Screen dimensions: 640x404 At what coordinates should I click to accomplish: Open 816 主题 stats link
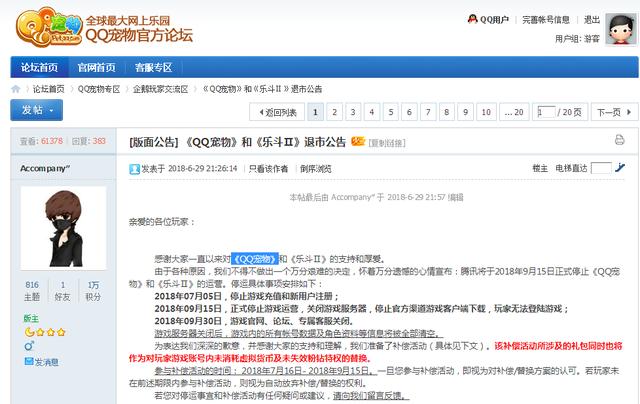32,291
